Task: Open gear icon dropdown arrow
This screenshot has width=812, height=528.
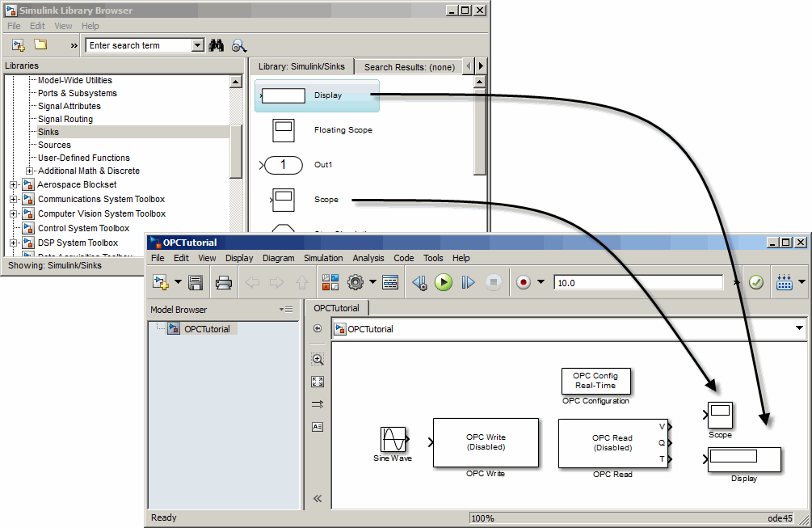Action: click(x=372, y=282)
